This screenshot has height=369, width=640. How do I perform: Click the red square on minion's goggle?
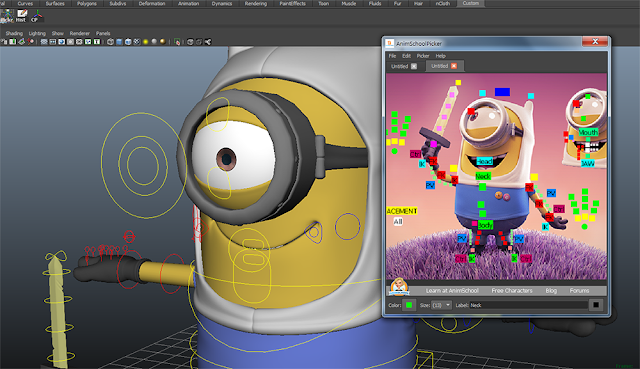[471, 111]
